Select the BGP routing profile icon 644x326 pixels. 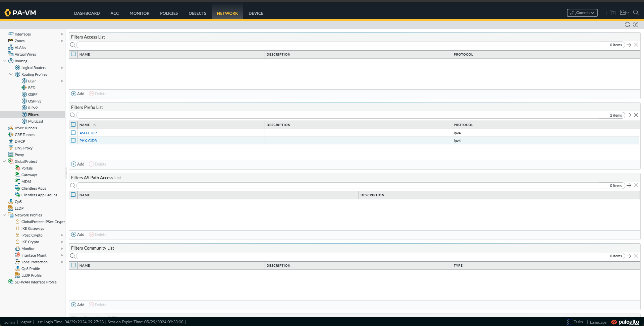tap(25, 81)
